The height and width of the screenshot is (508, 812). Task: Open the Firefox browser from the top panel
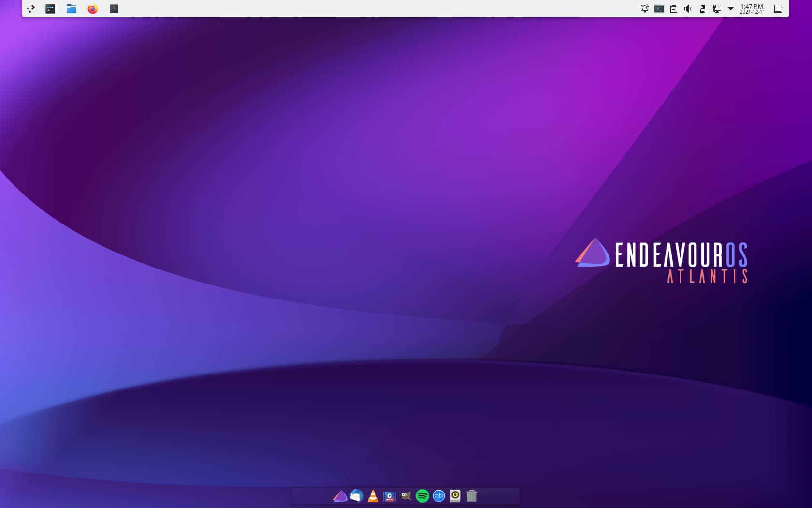click(92, 8)
